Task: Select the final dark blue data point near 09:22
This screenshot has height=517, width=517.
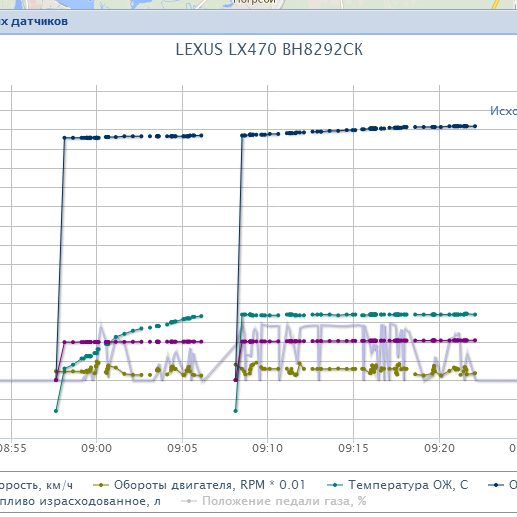Action: pos(475,126)
